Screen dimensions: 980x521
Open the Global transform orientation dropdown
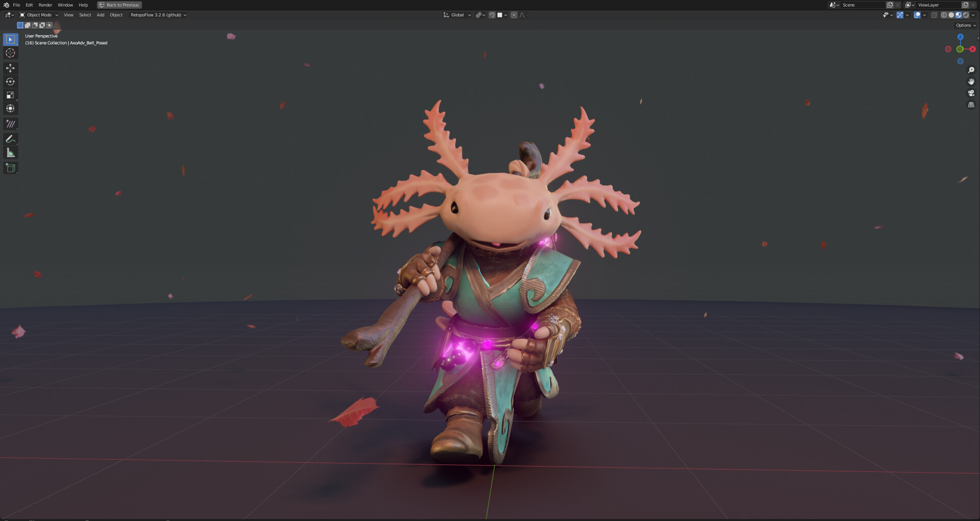point(457,15)
